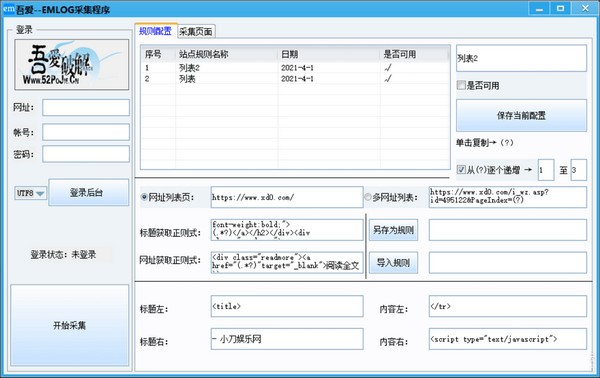Click the empty field beside 另存为规则

click(507, 230)
